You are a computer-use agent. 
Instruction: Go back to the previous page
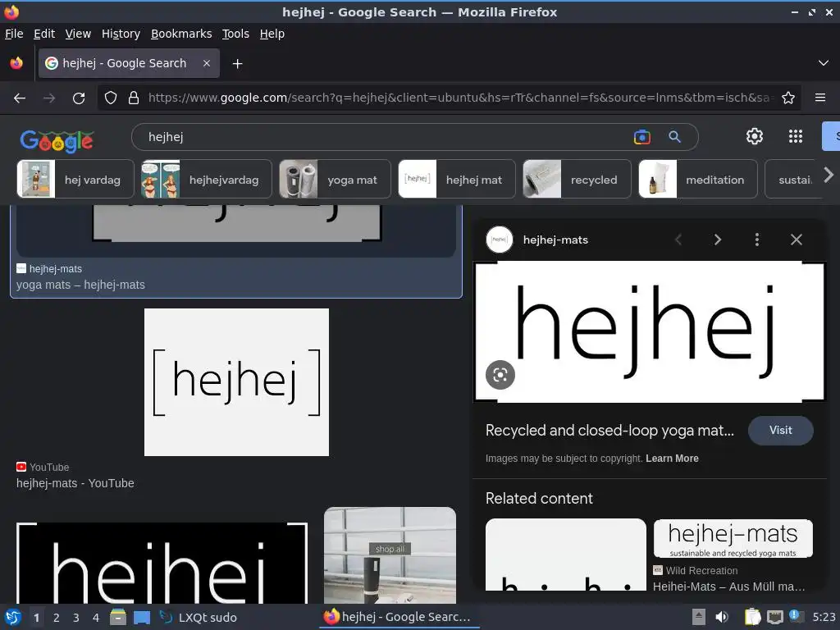coord(20,98)
